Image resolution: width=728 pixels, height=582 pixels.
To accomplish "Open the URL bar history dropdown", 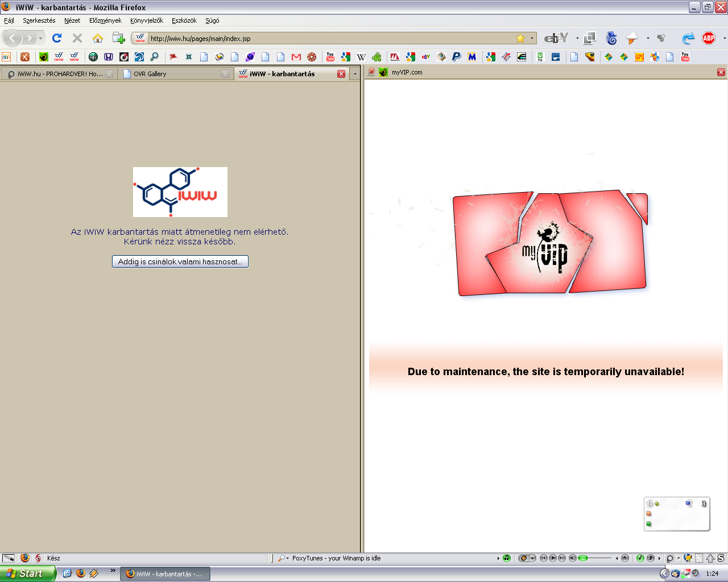I will coord(532,38).
